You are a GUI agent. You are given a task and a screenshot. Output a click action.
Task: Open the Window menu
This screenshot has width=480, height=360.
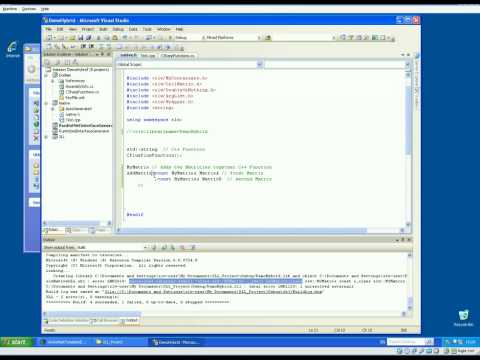[x=163, y=29]
